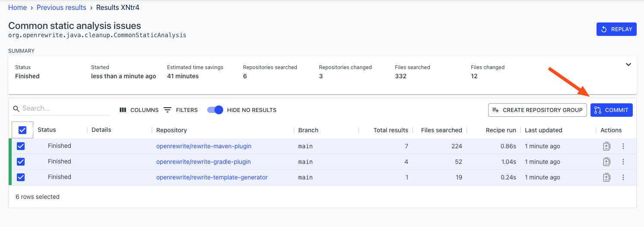The image size is (644, 227).
Task: Open diff icon for rewrite-gradle-plugin row
Action: click(x=606, y=162)
